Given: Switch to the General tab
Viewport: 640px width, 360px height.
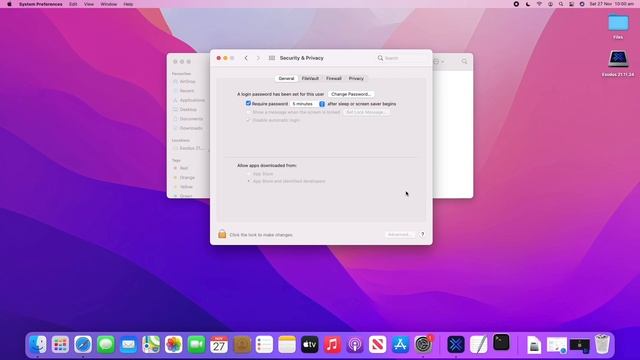Looking at the screenshot, I should pos(286,78).
